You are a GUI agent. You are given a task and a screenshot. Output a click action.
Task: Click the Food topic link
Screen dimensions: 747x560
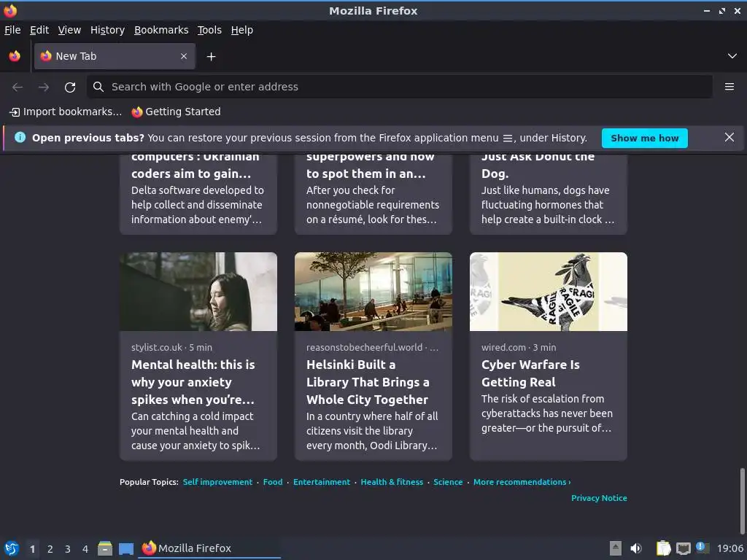273,482
